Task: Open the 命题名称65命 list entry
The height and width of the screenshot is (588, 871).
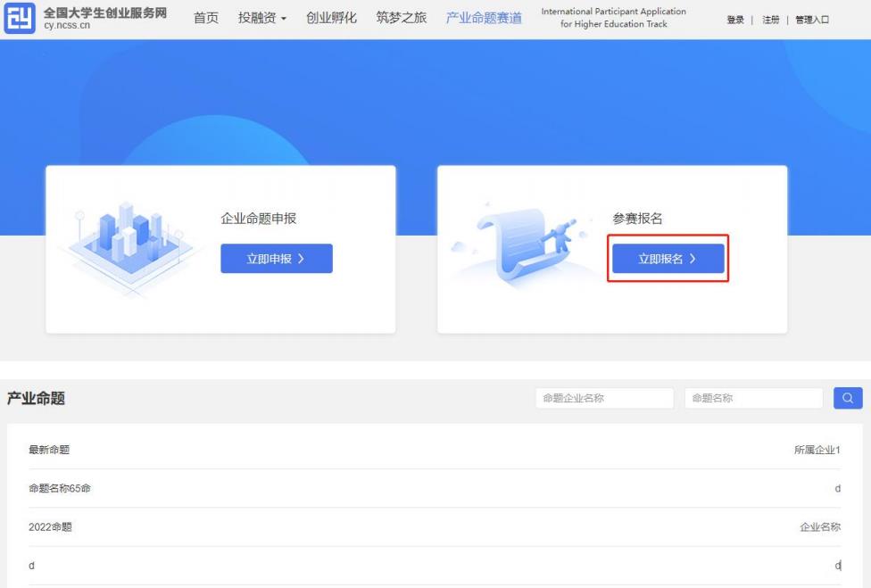Action: point(60,488)
